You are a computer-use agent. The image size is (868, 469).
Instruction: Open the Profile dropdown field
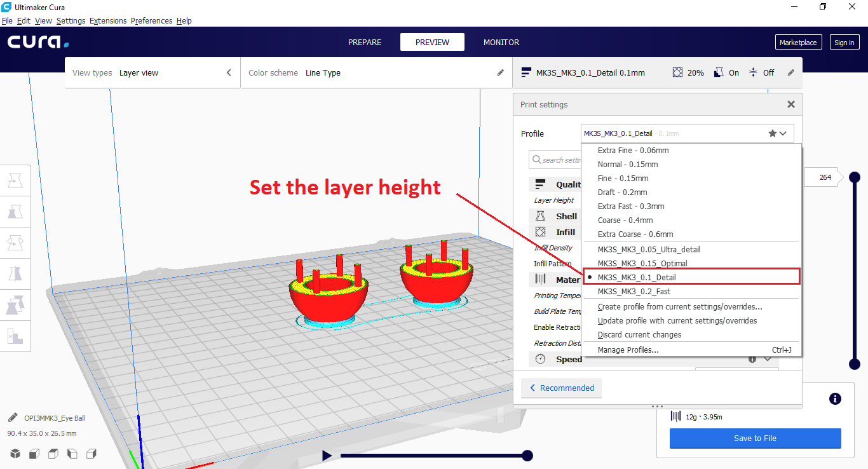pyautogui.click(x=688, y=133)
